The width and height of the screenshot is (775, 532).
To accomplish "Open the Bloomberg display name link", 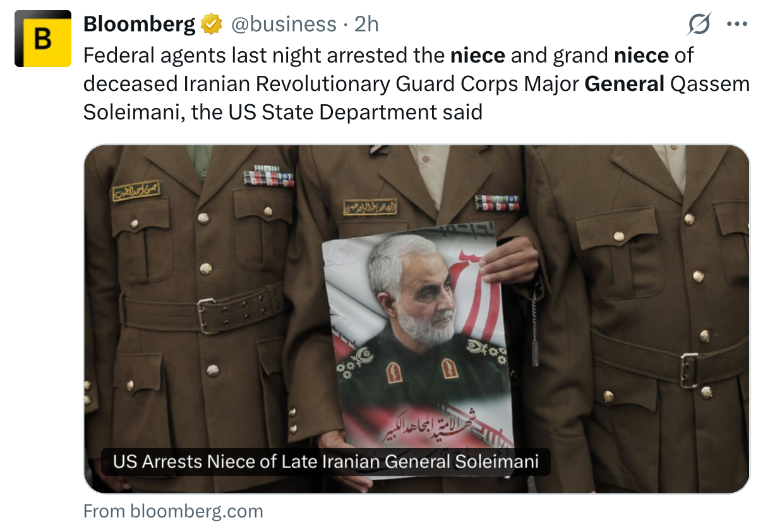I will [140, 24].
